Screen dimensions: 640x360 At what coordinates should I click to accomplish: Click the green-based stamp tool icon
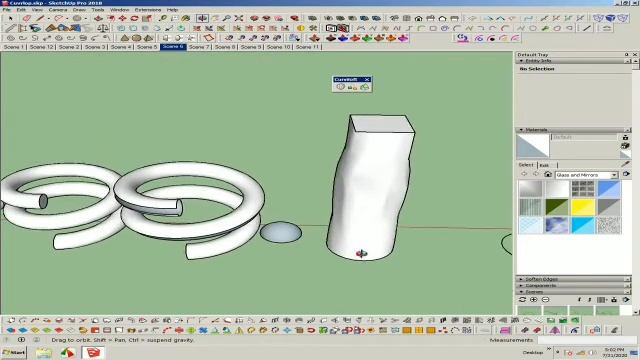(367, 38)
